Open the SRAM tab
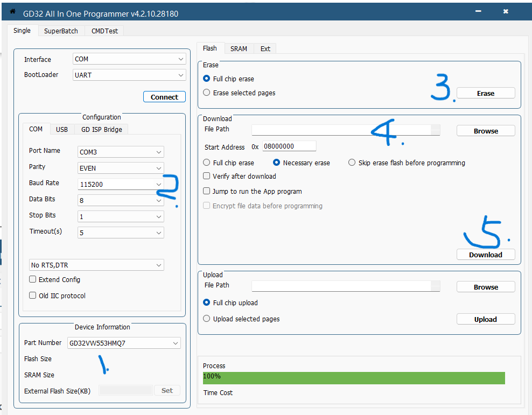Image resolution: width=532 pixels, height=415 pixels. (x=239, y=48)
